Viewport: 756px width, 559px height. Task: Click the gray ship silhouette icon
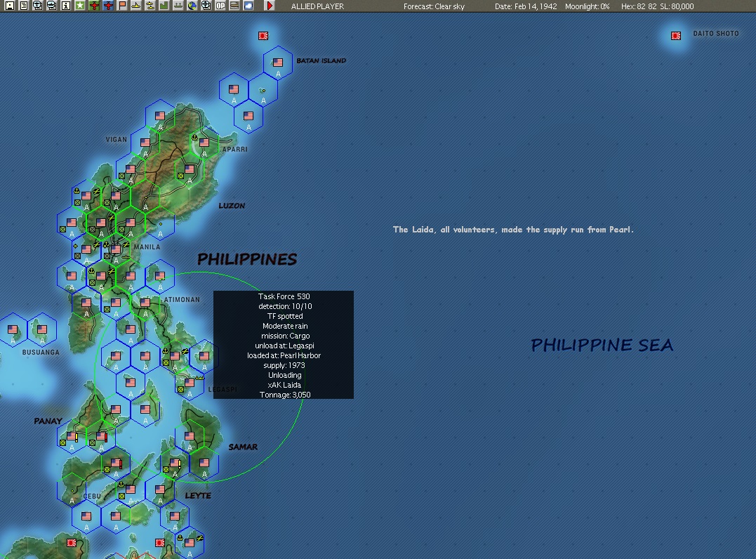(x=178, y=6)
